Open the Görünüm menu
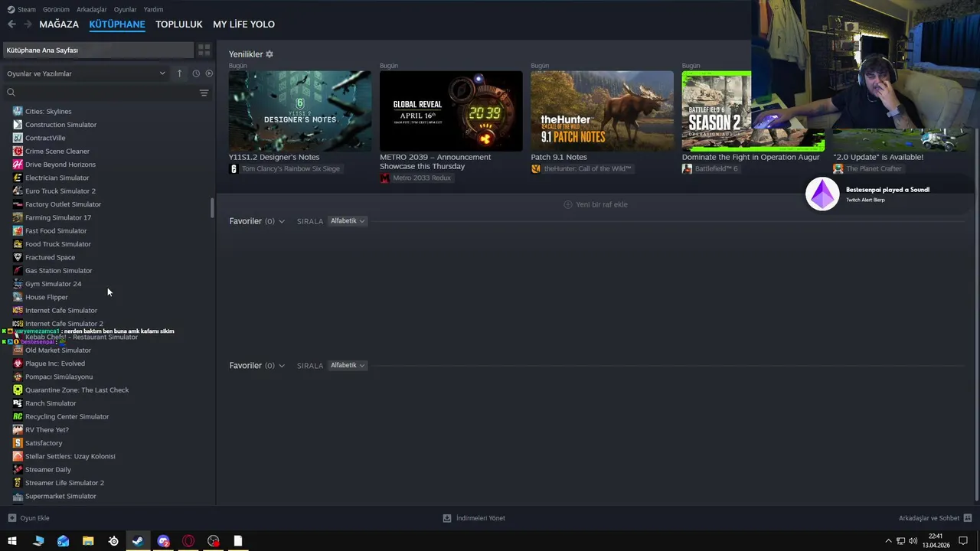The height and width of the screenshot is (551, 980). tap(56, 9)
